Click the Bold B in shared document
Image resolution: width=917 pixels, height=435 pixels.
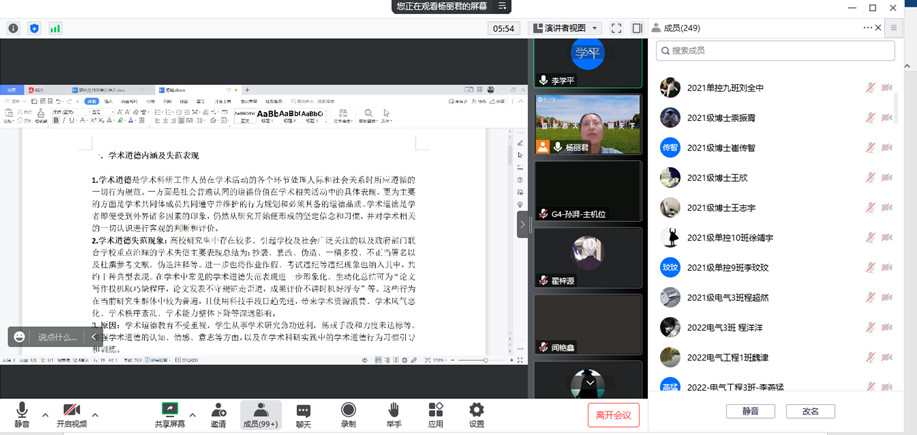(x=56, y=120)
